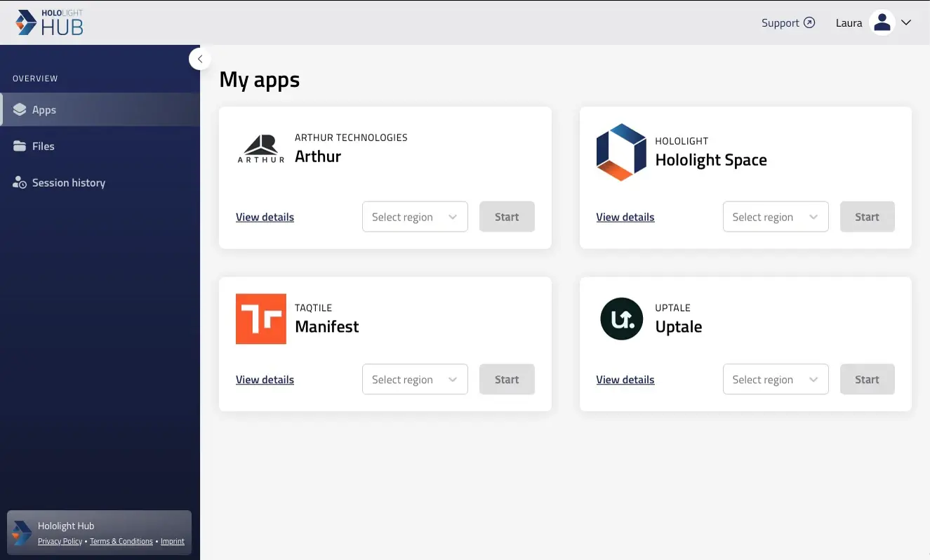Open the Privacy Policy link
Screen dimensions: 930x560
[x=60, y=541]
